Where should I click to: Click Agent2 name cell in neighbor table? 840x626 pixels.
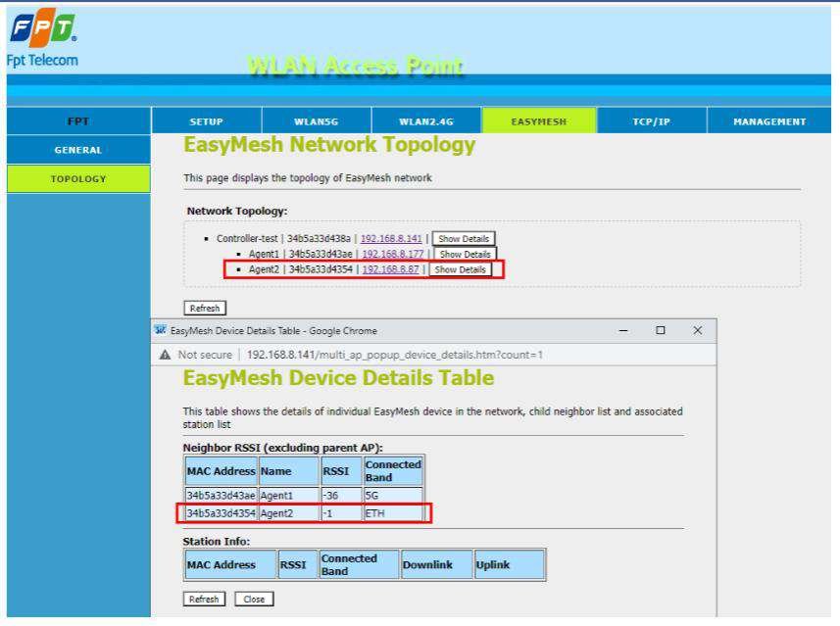click(289, 513)
